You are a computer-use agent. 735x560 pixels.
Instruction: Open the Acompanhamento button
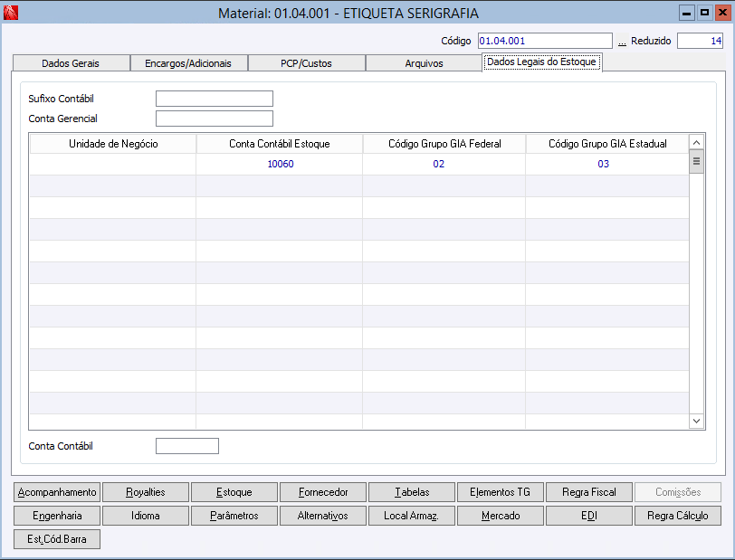[57, 492]
